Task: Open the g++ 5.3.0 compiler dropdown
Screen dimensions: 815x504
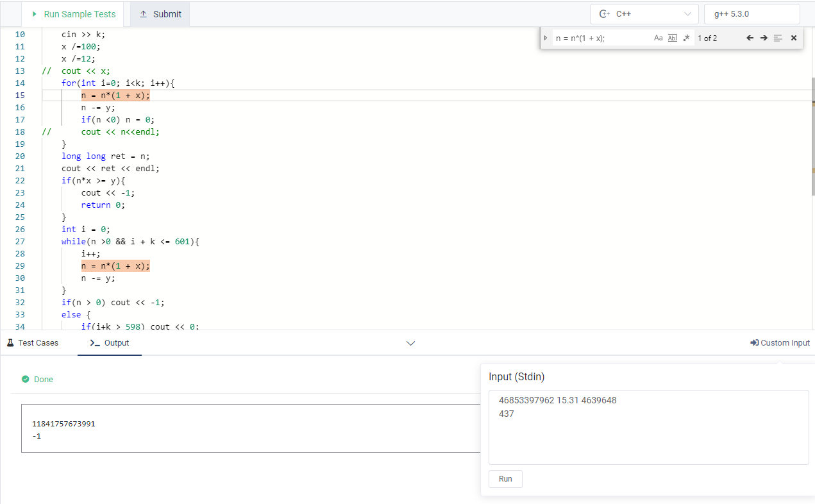Action: coord(752,14)
